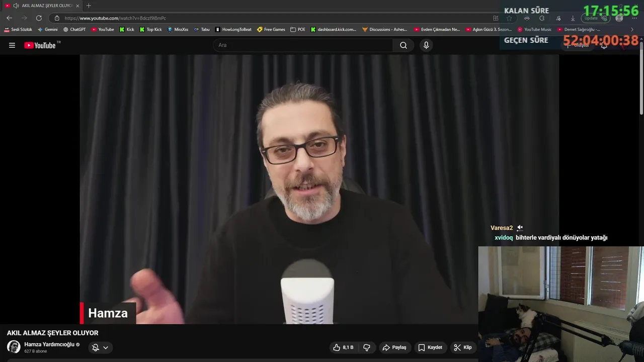Image resolution: width=644 pixels, height=362 pixels.
Task: Dislike the video
Action: tap(367, 347)
